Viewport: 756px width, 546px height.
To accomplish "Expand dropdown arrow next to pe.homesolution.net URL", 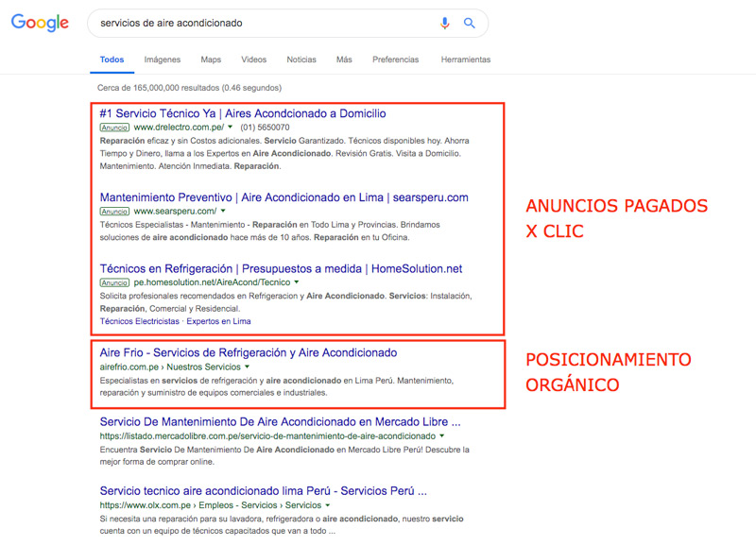I will click(297, 282).
